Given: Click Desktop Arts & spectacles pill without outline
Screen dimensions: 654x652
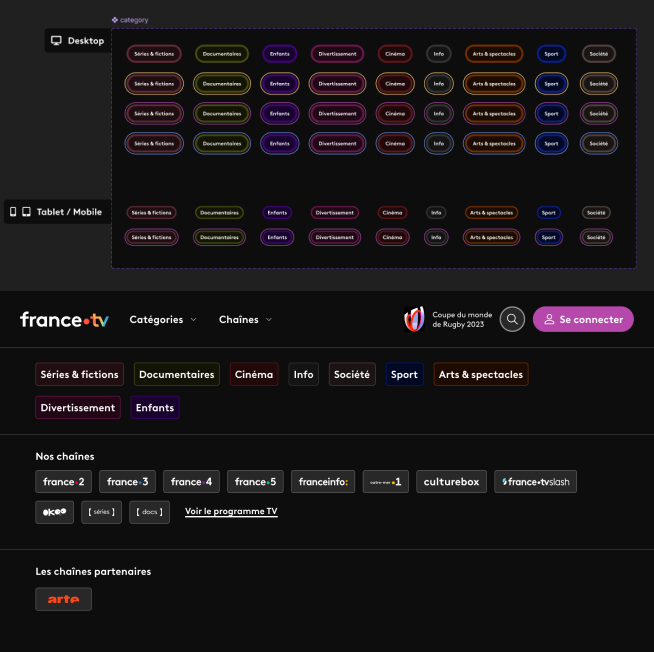Looking at the screenshot, I should pyautogui.click(x=494, y=54).
